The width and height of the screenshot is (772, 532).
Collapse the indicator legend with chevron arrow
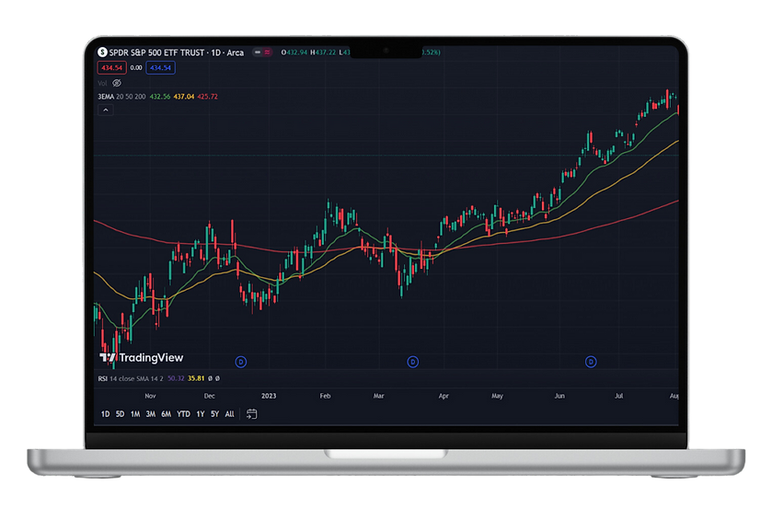[x=106, y=110]
